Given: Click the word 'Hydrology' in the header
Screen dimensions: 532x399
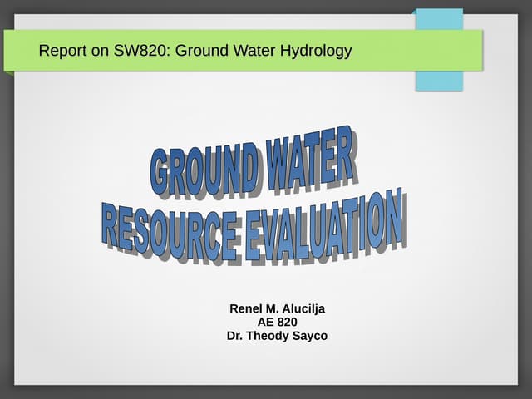Looking at the screenshot, I should 314,52.
